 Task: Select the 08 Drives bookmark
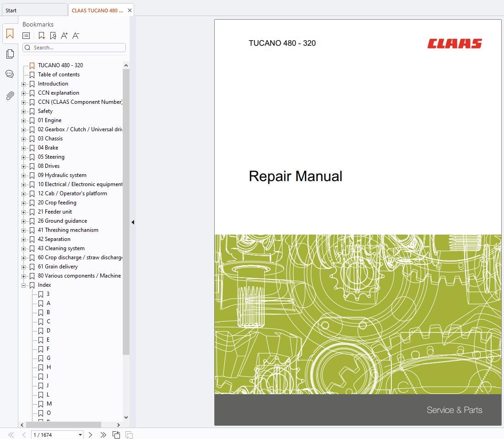click(x=49, y=166)
